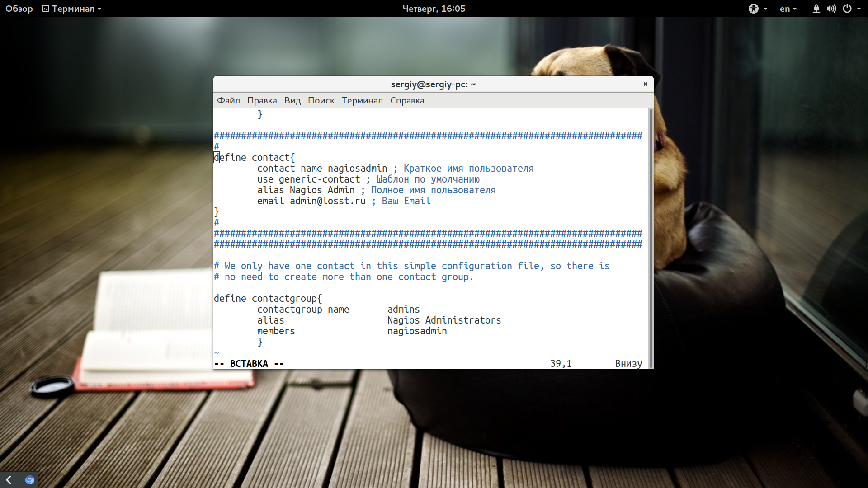This screenshot has width=868, height=488.
Task: Click the volume speaker icon
Action: point(831,9)
